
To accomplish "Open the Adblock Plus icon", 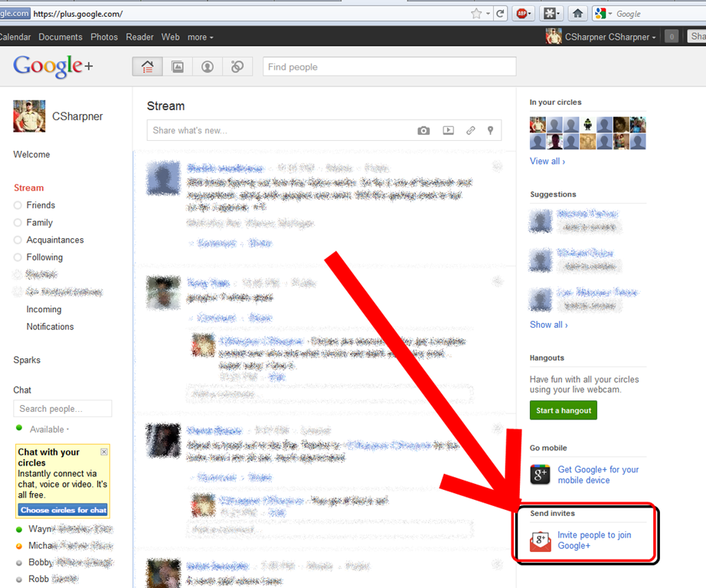I will tap(522, 14).
